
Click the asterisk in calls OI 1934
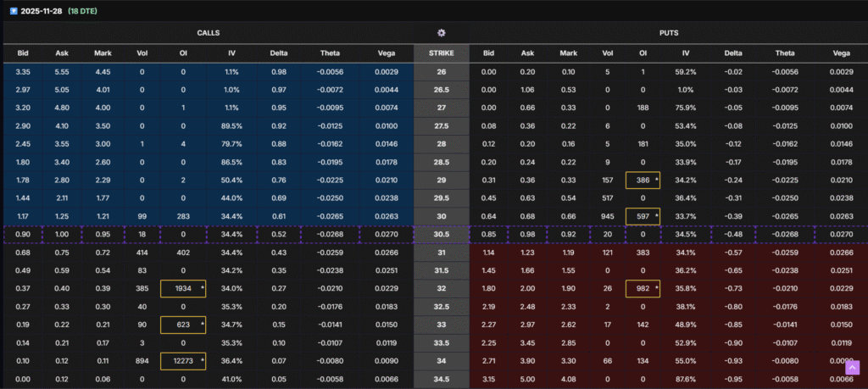point(202,288)
